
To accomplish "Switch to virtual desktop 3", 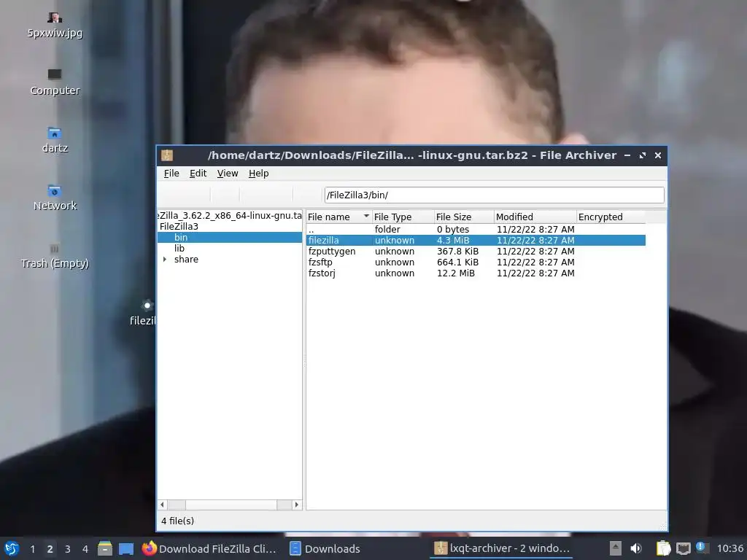I will [67, 548].
